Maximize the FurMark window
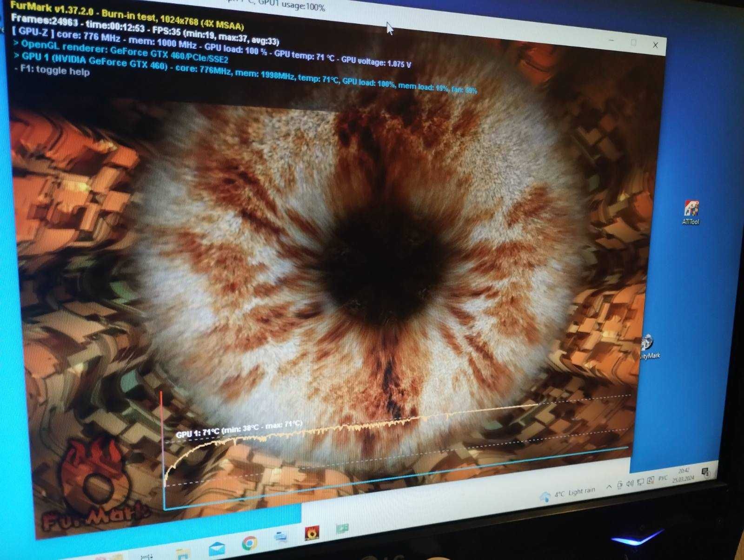 tap(633, 43)
